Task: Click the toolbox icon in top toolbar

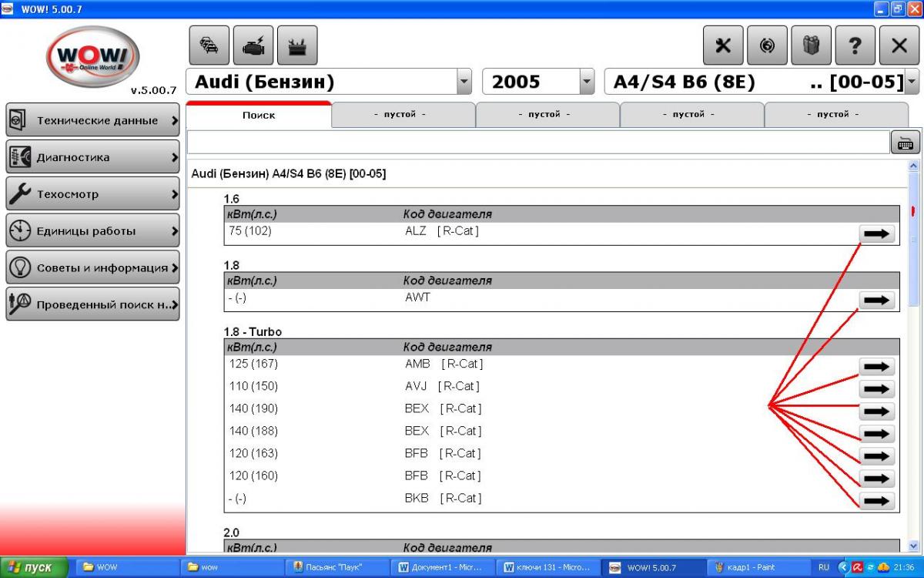Action: point(296,45)
